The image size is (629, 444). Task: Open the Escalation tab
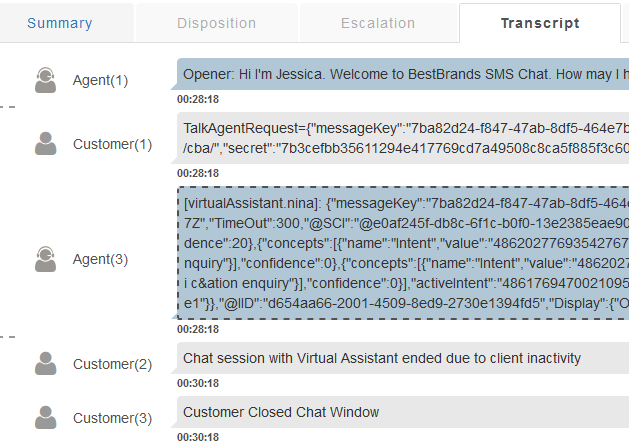click(x=378, y=23)
